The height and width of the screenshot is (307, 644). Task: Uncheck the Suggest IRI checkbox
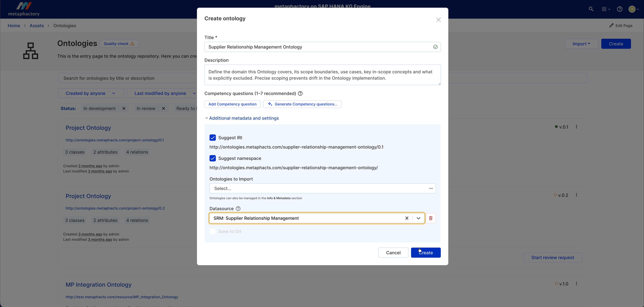tap(213, 138)
